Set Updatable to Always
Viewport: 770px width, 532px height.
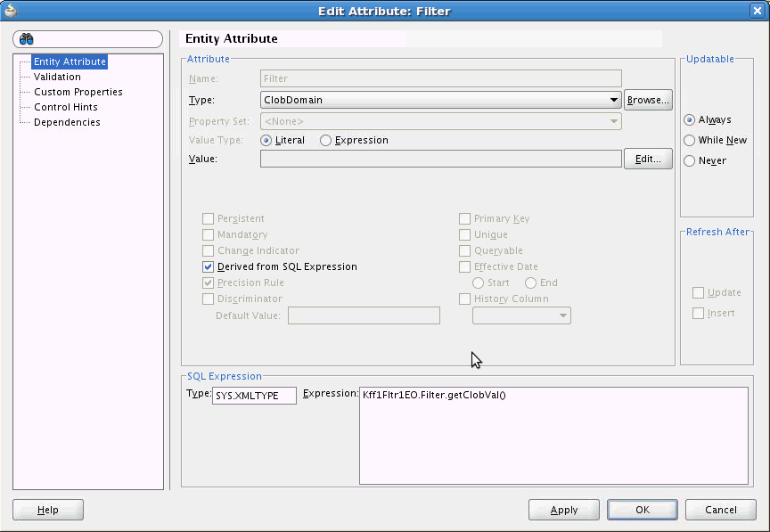(690, 120)
